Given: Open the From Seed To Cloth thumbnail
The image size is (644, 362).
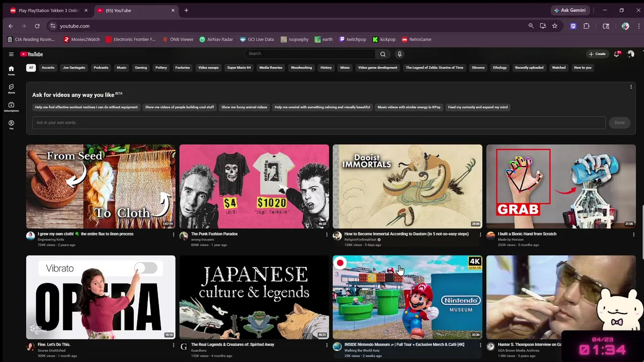Looking at the screenshot, I should [101, 187].
